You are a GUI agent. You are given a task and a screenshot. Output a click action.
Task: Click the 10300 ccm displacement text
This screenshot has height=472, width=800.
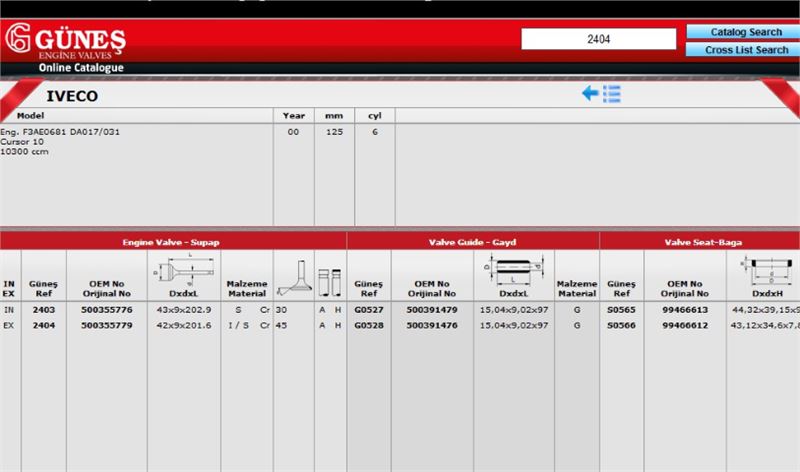tap(24, 152)
